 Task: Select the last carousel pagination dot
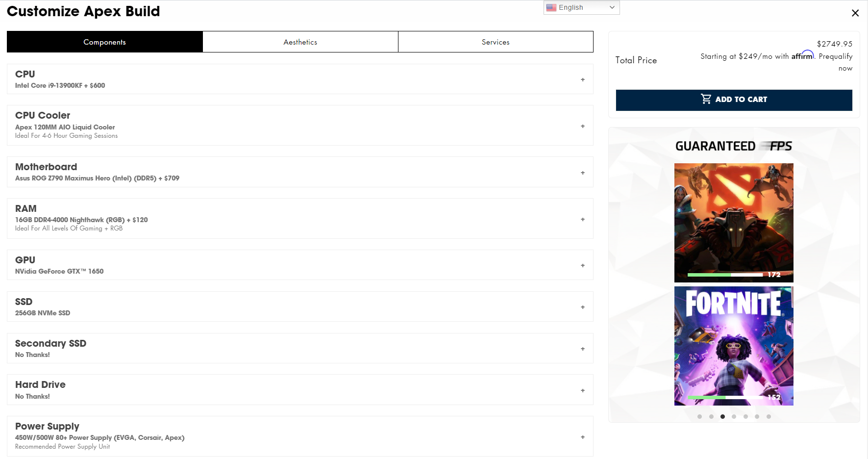[x=769, y=416]
